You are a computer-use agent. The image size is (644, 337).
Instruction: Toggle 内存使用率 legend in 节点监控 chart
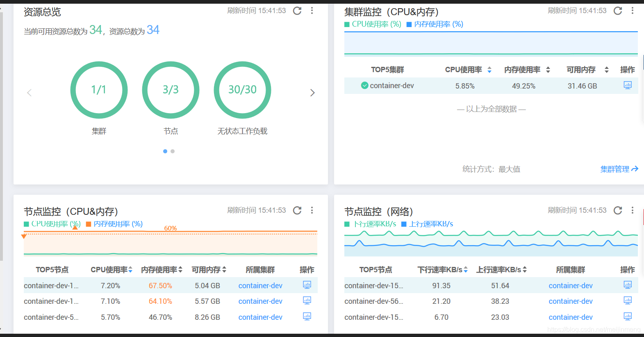click(114, 224)
